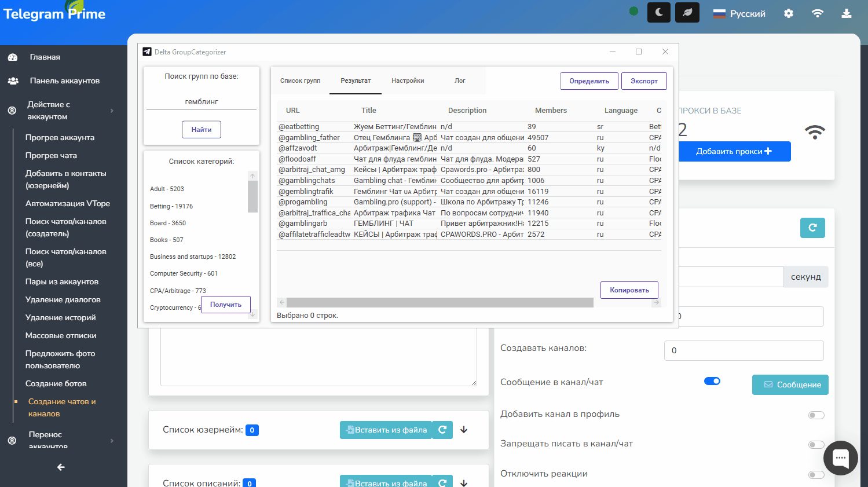Click Создавать каналов input field
Image resolution: width=868 pixels, height=487 pixels.
click(744, 350)
